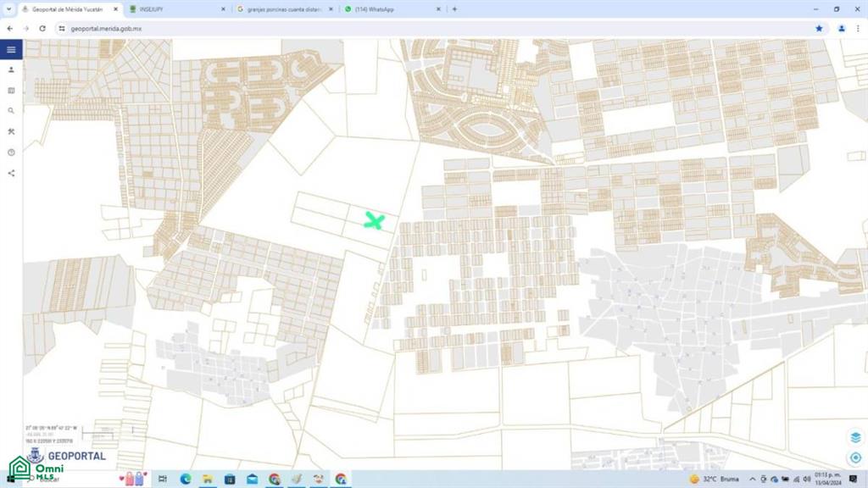Open the map layers button
The width and height of the screenshot is (868, 488).
pyautogui.click(x=855, y=437)
